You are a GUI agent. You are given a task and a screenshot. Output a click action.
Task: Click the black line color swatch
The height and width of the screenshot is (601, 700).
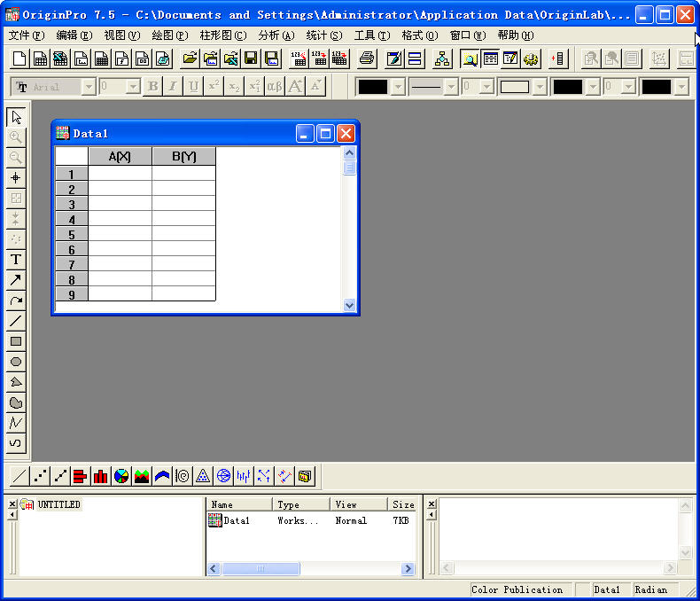[x=373, y=87]
